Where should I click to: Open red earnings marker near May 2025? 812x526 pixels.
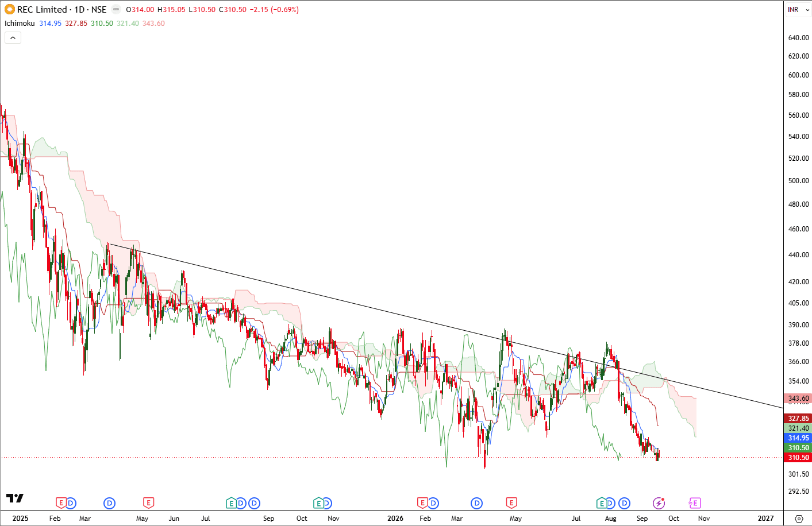point(148,503)
